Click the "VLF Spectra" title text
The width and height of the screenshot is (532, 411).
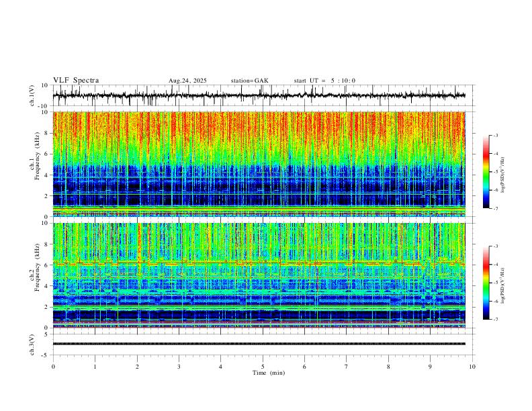pyautogui.click(x=76, y=81)
